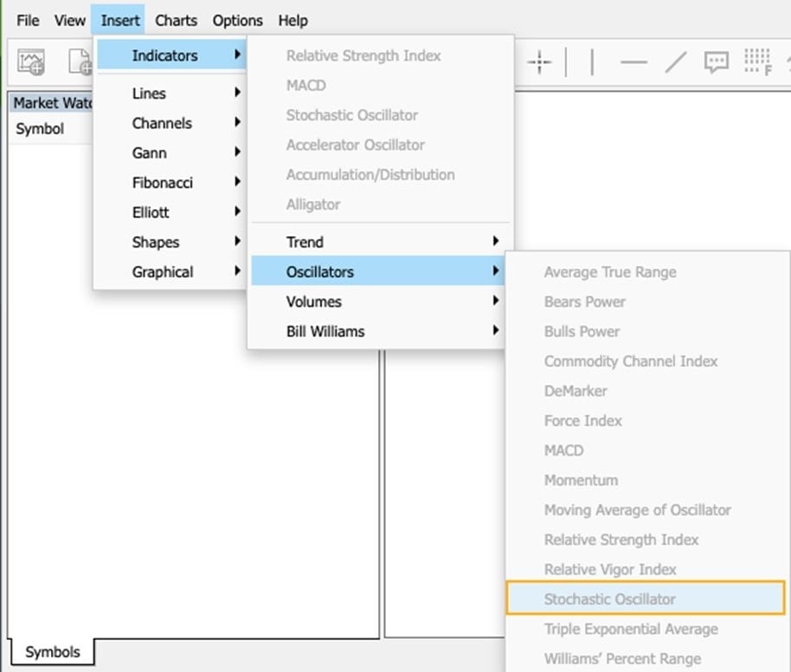Switch to the Symbols tab
791x672 pixels.
click(x=52, y=652)
